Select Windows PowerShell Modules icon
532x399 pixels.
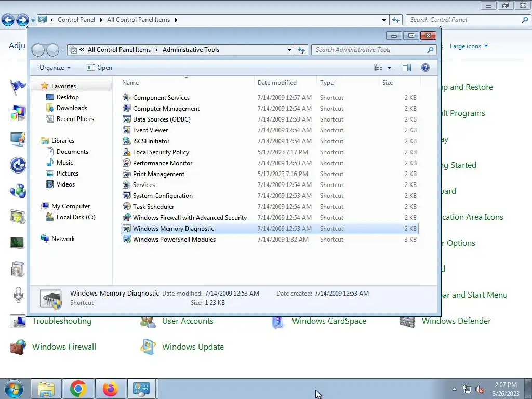coord(127,239)
